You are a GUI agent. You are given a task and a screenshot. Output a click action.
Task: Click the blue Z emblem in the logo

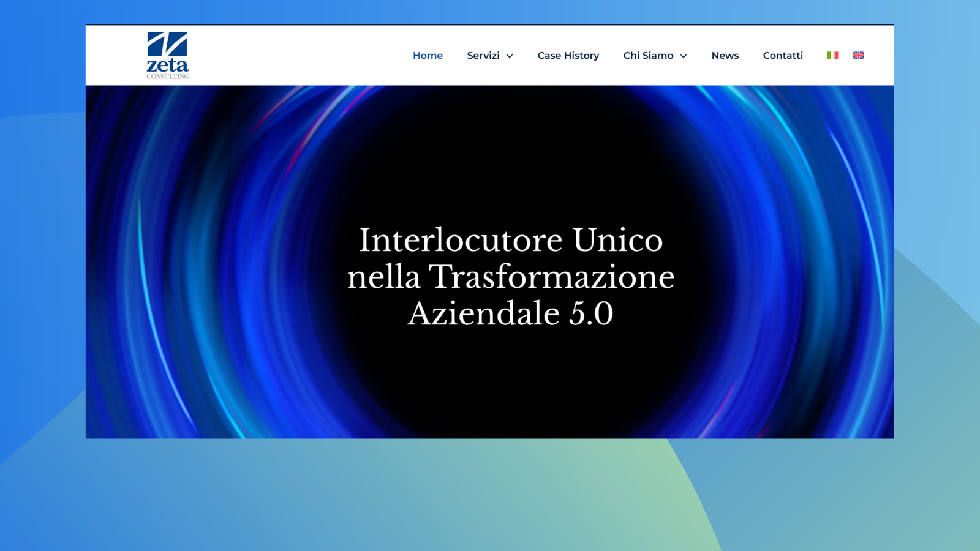click(x=167, y=44)
